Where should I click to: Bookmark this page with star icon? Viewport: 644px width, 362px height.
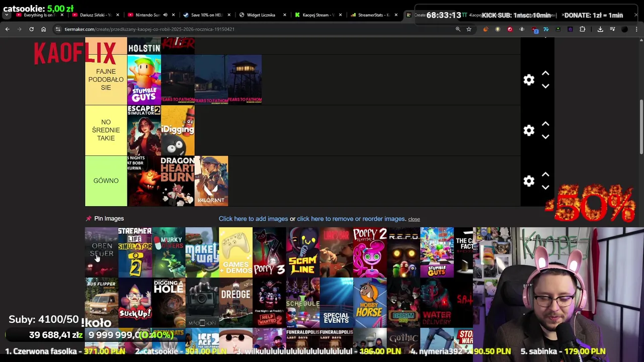[x=469, y=29]
